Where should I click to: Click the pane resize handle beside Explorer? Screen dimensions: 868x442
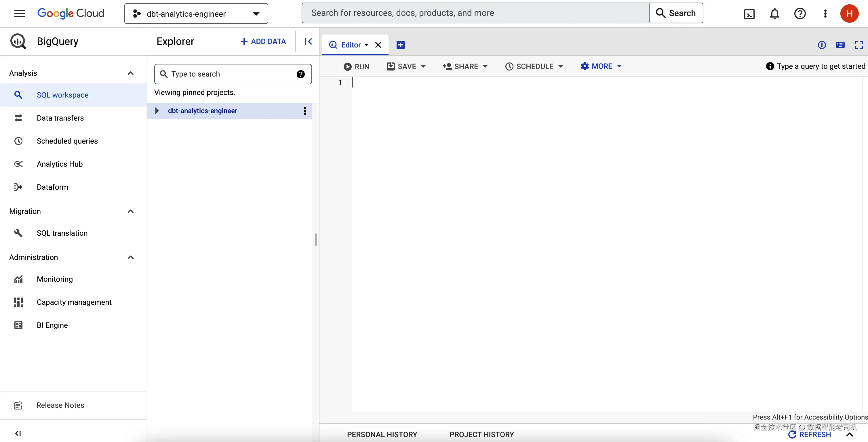[316, 240]
